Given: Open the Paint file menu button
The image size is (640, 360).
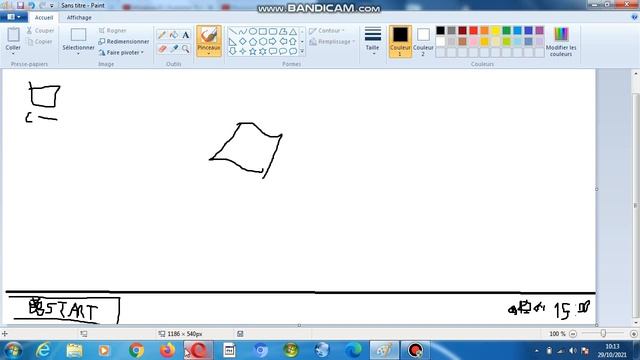Looking at the screenshot, I should click(x=14, y=17).
